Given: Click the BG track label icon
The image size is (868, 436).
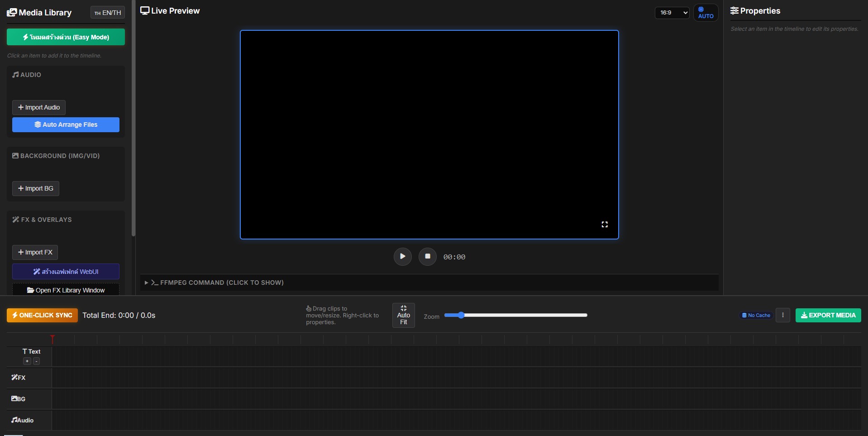Looking at the screenshot, I should point(15,398).
